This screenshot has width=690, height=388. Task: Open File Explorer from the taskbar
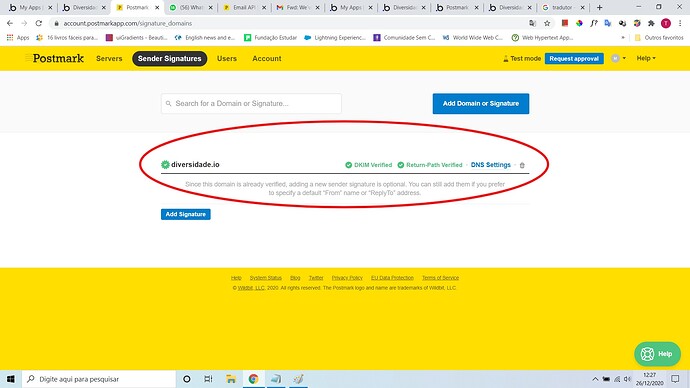[231, 379]
